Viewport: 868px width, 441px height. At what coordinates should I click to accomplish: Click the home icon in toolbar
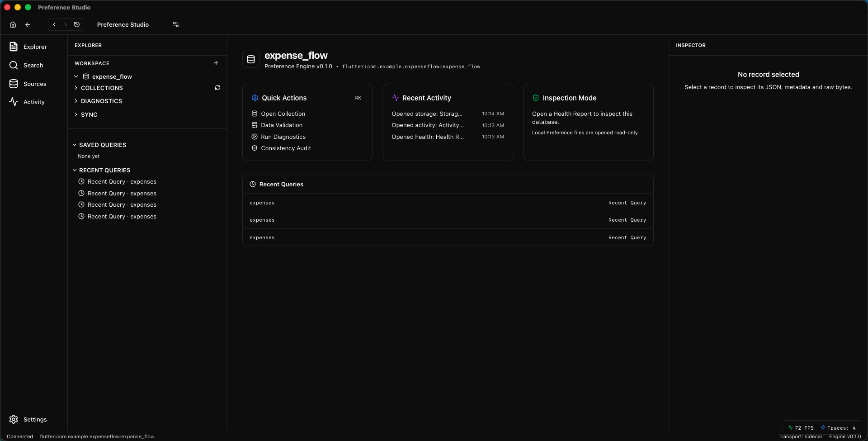[13, 24]
